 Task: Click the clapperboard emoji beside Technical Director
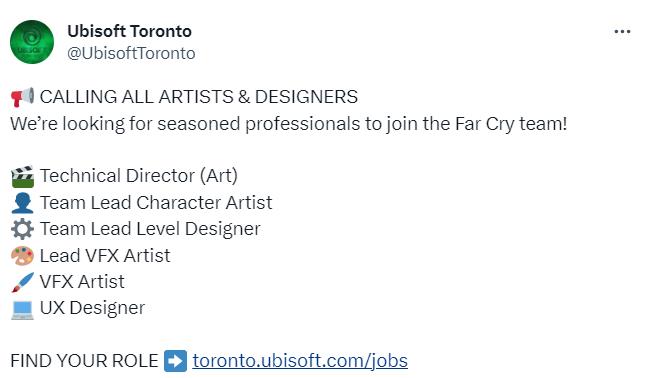click(22, 176)
